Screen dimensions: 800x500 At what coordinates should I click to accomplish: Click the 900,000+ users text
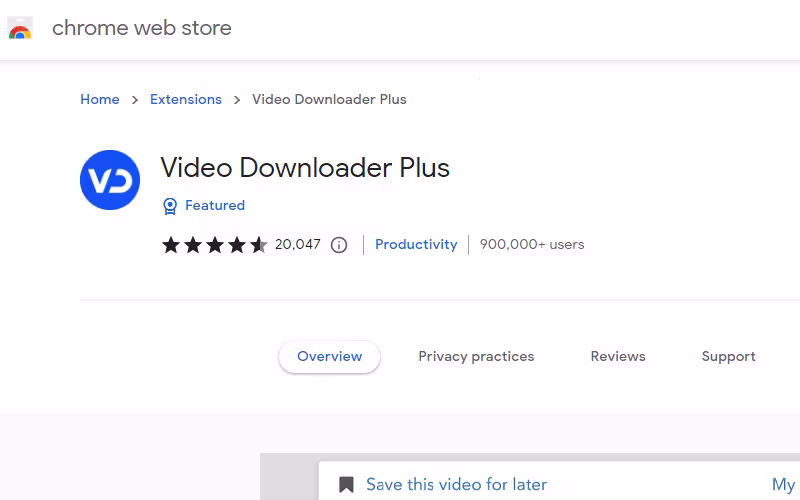coord(532,244)
